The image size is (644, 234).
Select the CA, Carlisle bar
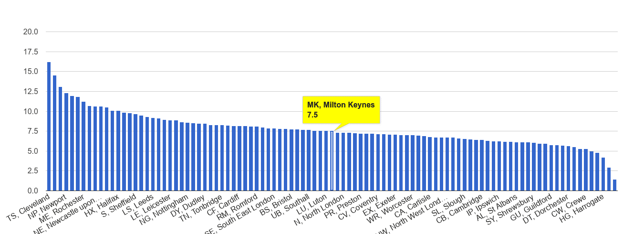tap(430, 164)
